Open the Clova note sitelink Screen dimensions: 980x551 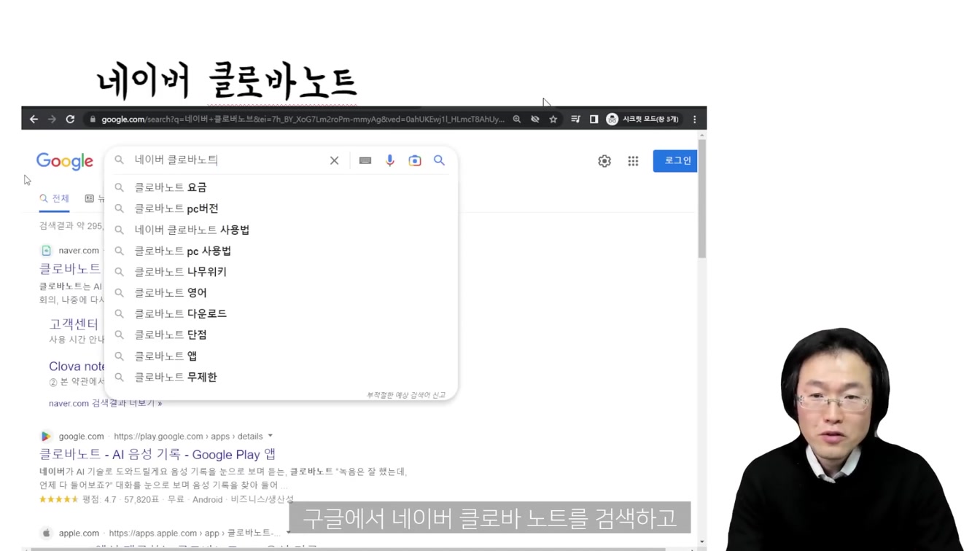tap(77, 366)
